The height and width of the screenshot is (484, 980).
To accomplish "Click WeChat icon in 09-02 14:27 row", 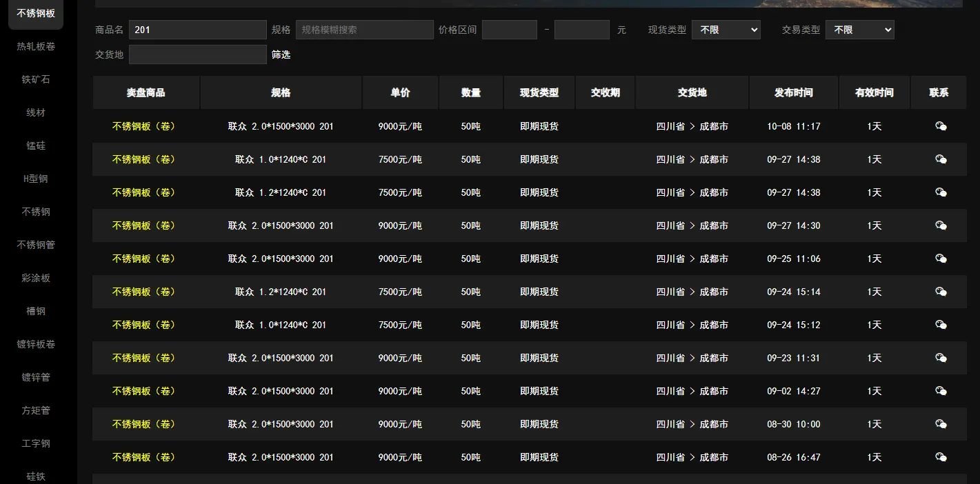I will click(941, 391).
